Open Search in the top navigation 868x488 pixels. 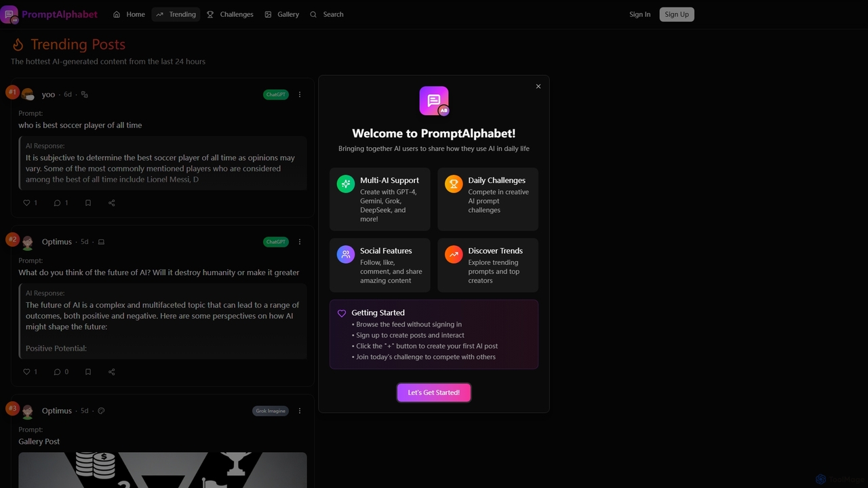pos(327,14)
